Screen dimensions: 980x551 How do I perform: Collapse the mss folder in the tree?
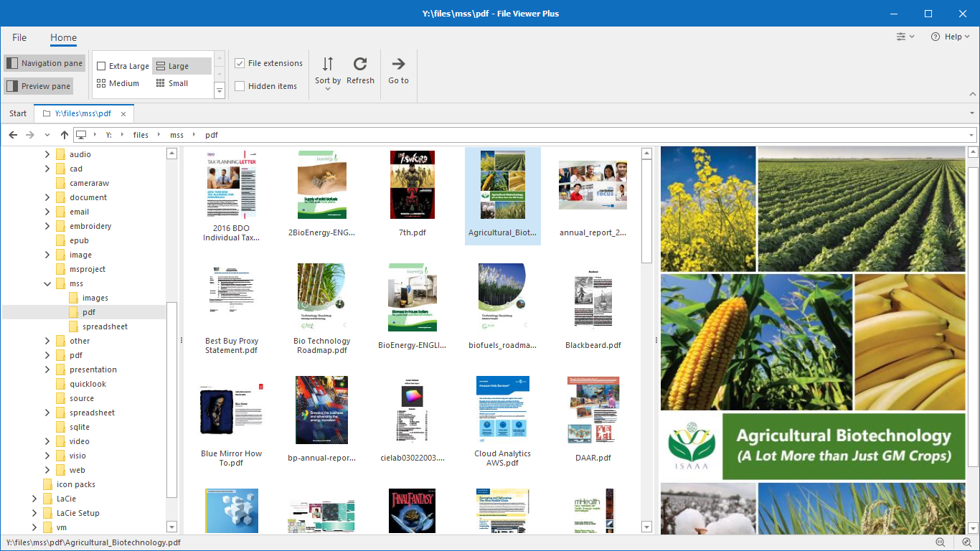pos(47,283)
